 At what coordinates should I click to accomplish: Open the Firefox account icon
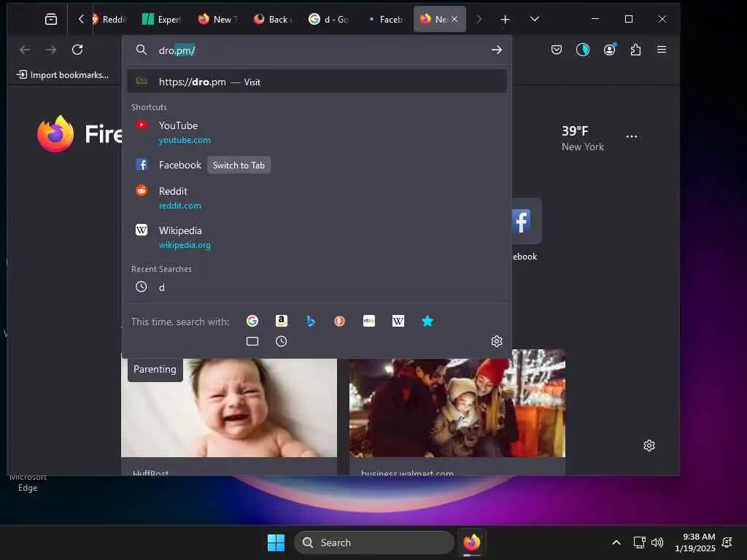click(x=609, y=50)
